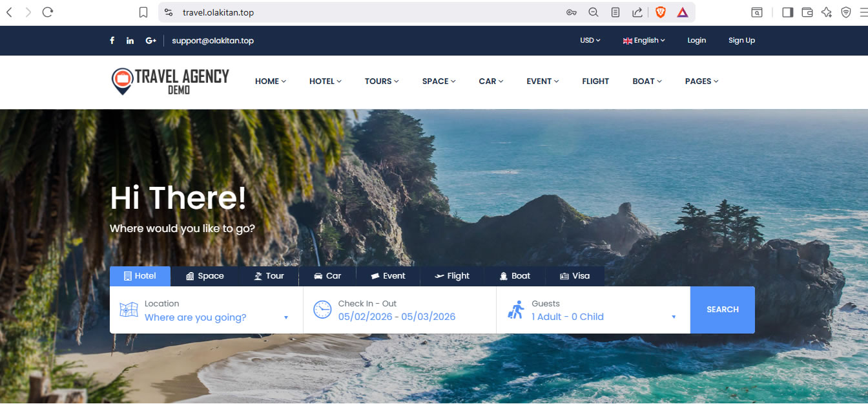Expand the CAR menu
Viewport: 868px width, 404px height.
click(491, 81)
